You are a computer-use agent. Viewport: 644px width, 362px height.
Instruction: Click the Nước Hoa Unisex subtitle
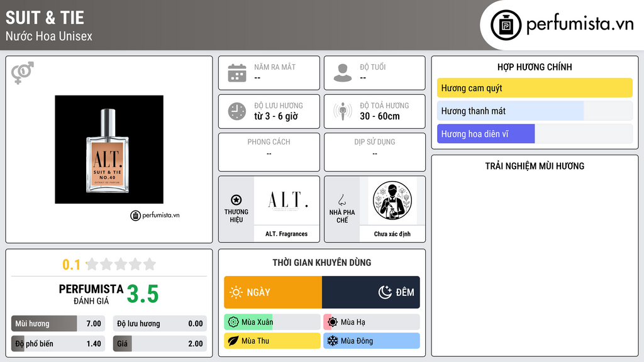(x=49, y=36)
